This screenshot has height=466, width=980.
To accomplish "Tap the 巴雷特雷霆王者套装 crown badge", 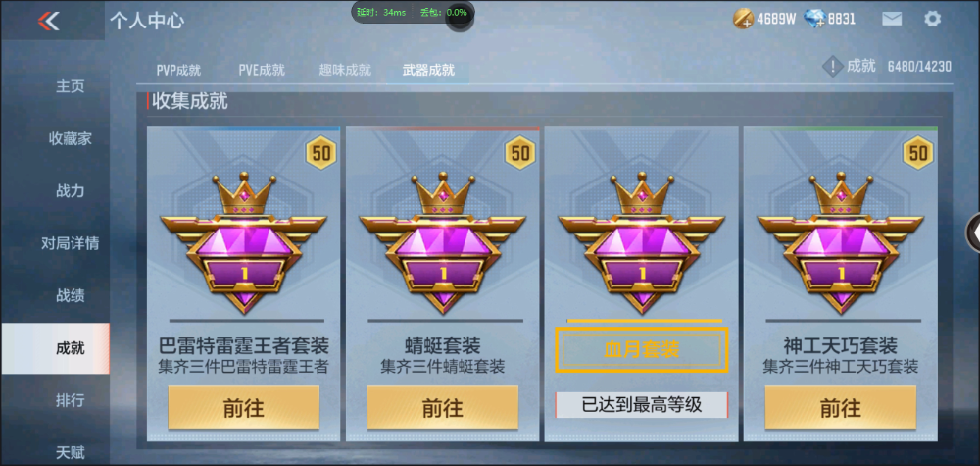I will click(244, 242).
